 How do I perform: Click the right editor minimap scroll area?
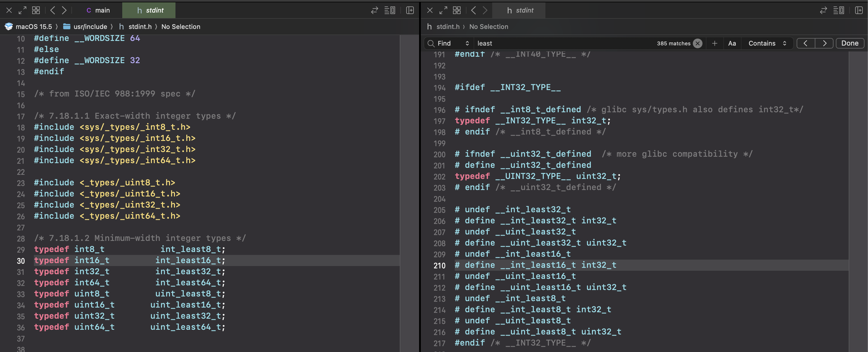(x=857, y=202)
